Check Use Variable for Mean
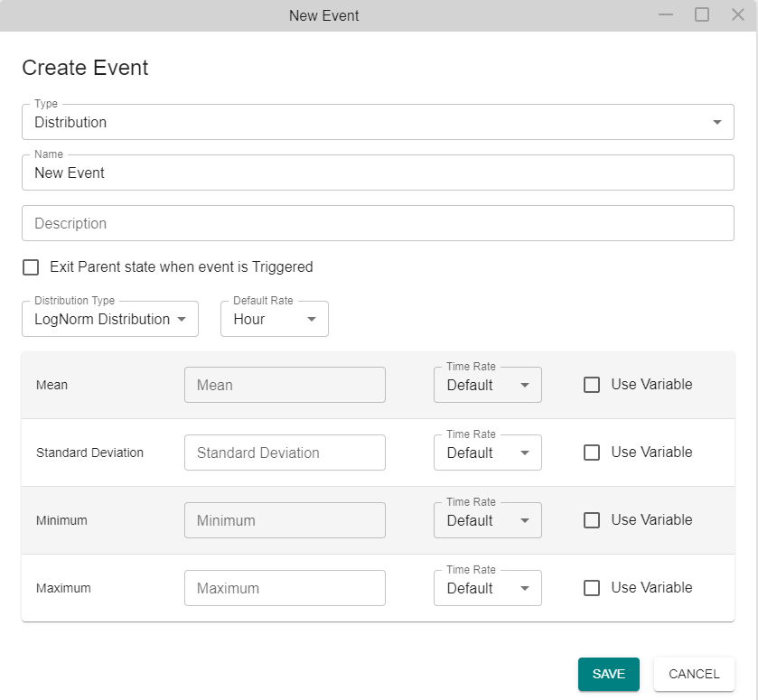 pyautogui.click(x=592, y=385)
